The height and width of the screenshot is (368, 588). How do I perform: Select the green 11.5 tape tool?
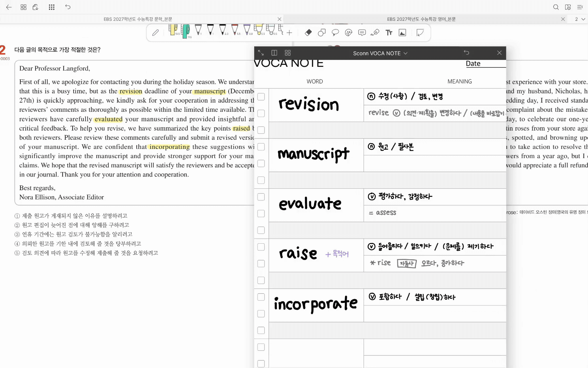click(x=186, y=31)
